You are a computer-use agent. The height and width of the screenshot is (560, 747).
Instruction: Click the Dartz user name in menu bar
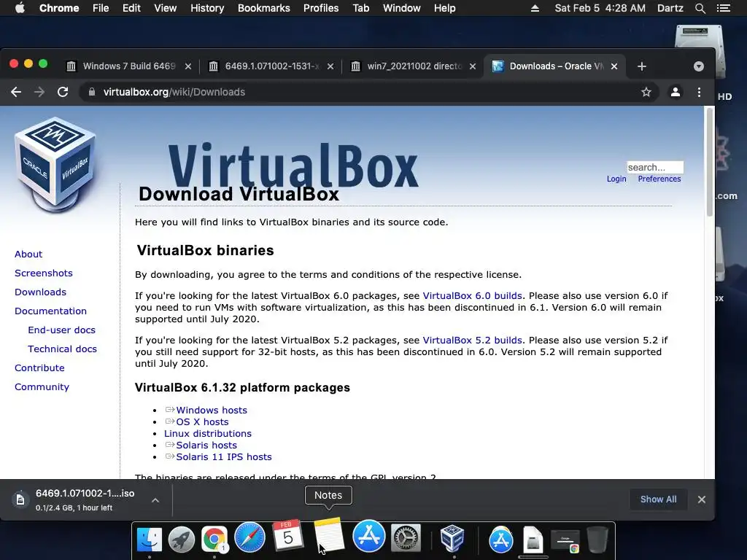670,8
